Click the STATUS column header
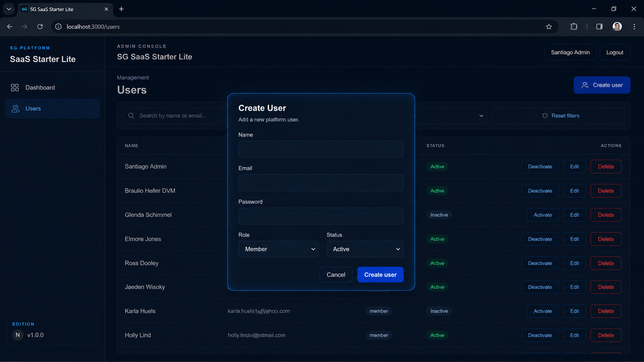Image resolution: width=644 pixels, height=362 pixels. click(x=435, y=146)
